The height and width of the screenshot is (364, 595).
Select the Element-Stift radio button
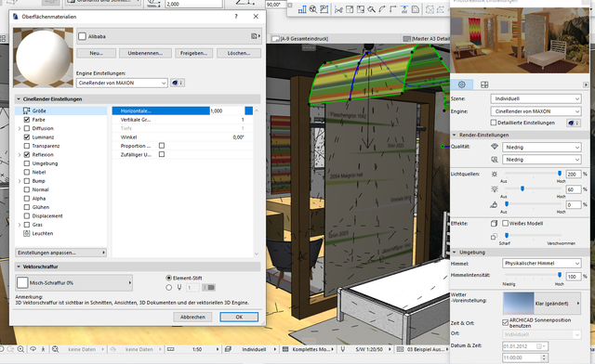click(169, 278)
